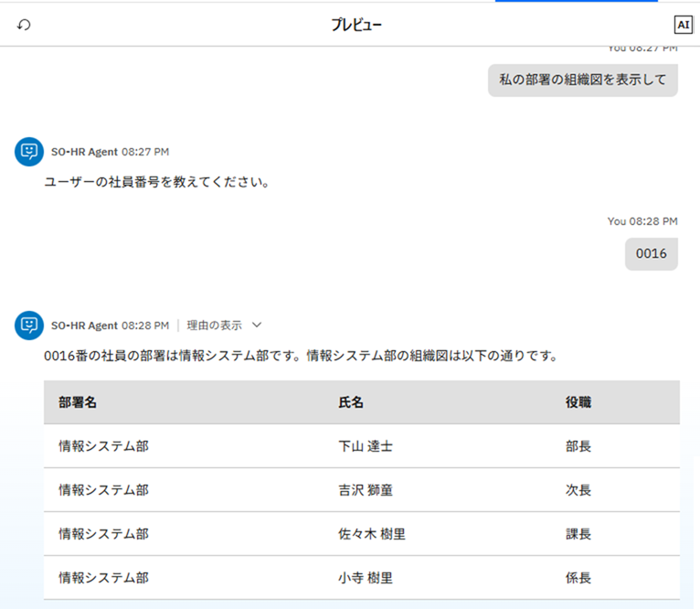This screenshot has height=609, width=700.
Task: Click the second SO-HR Agent avatar icon
Action: pos(29,325)
